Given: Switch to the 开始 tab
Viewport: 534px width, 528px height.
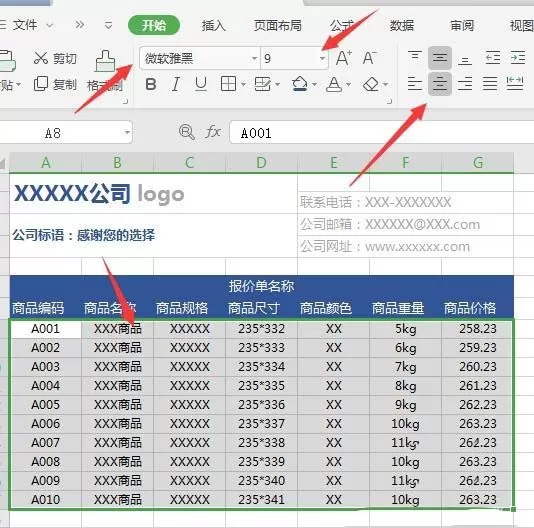Looking at the screenshot, I should click(154, 25).
